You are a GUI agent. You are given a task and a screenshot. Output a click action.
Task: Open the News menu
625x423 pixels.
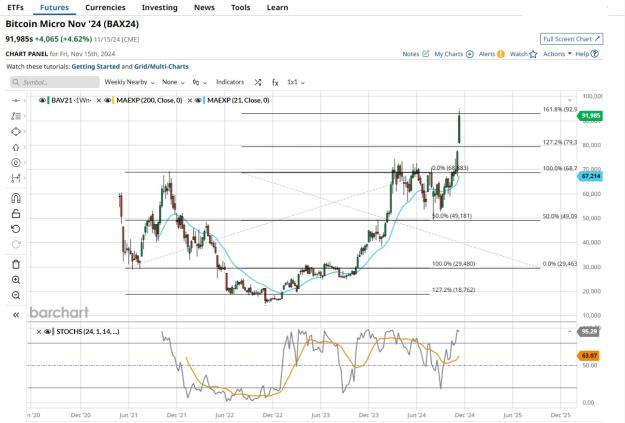coord(204,7)
